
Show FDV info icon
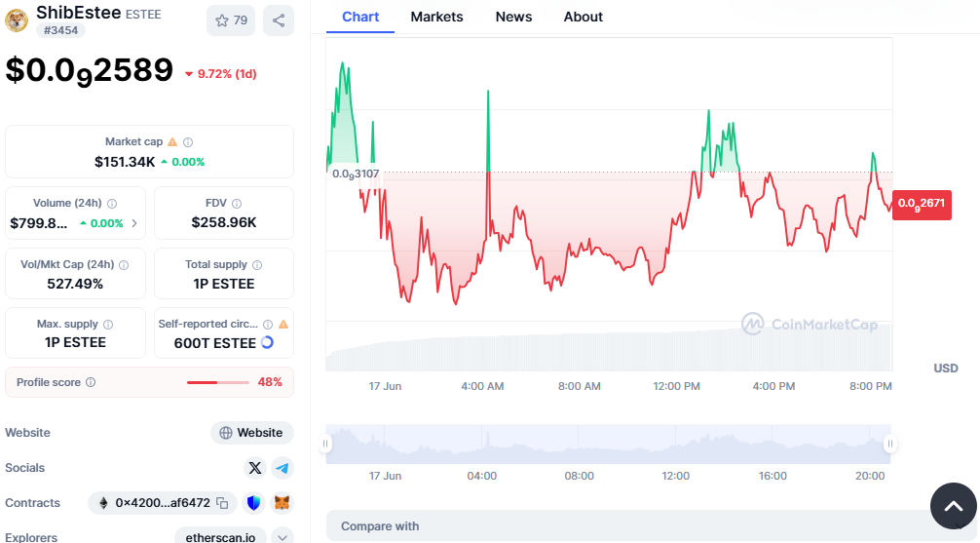coord(237,204)
